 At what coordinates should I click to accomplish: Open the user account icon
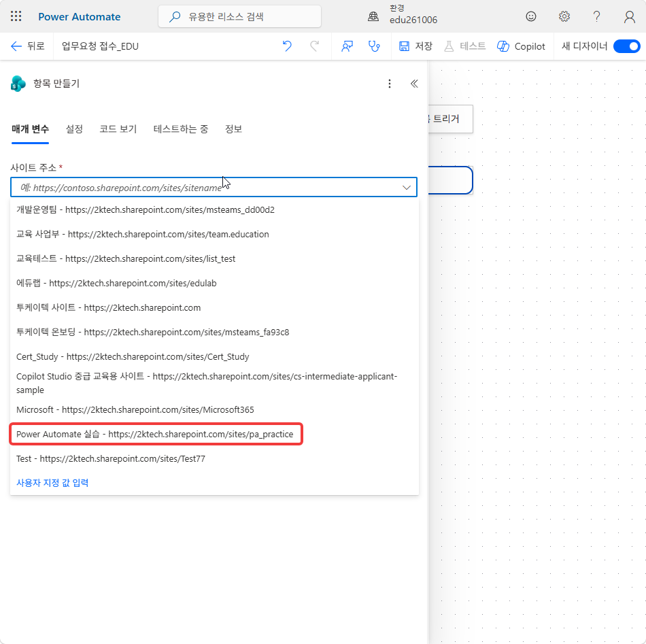click(x=629, y=17)
